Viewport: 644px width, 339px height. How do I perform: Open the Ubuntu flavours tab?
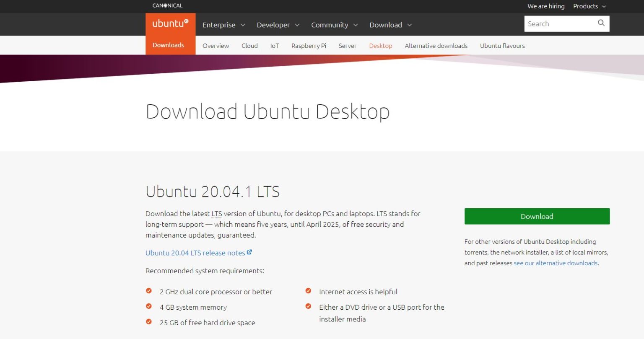coord(502,46)
